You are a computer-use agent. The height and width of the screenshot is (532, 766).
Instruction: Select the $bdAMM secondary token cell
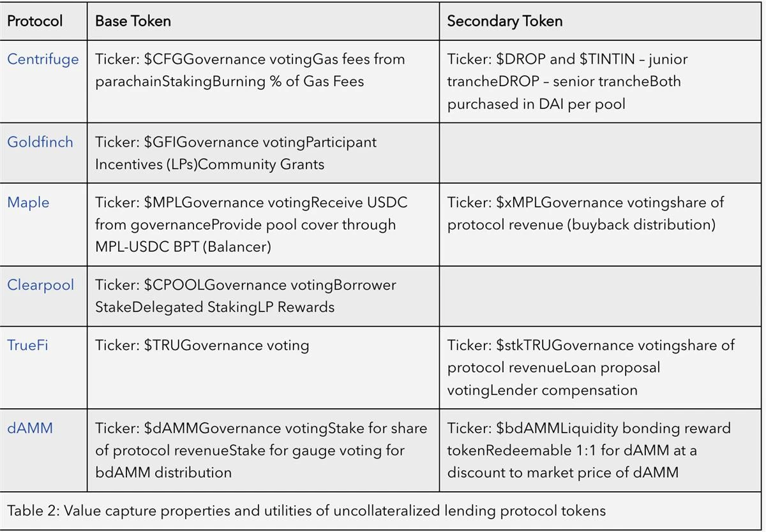(x=589, y=450)
